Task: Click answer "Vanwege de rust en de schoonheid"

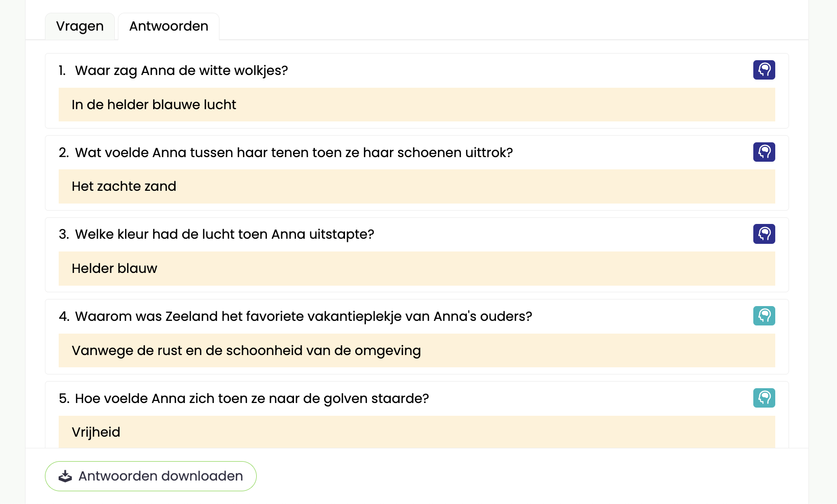Action: pyautogui.click(x=246, y=350)
